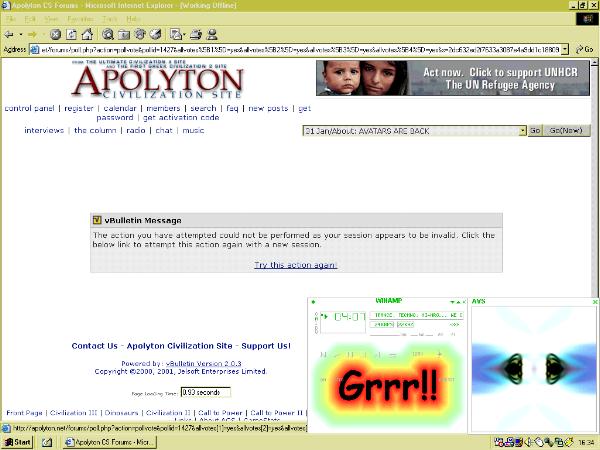
Task: Click the browser Back arrow button
Action: click(9, 34)
